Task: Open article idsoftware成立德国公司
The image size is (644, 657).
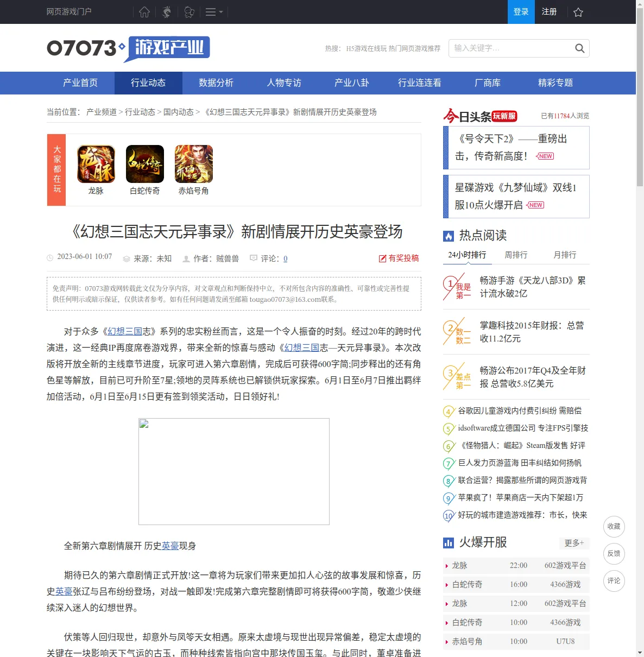Action: (x=523, y=428)
